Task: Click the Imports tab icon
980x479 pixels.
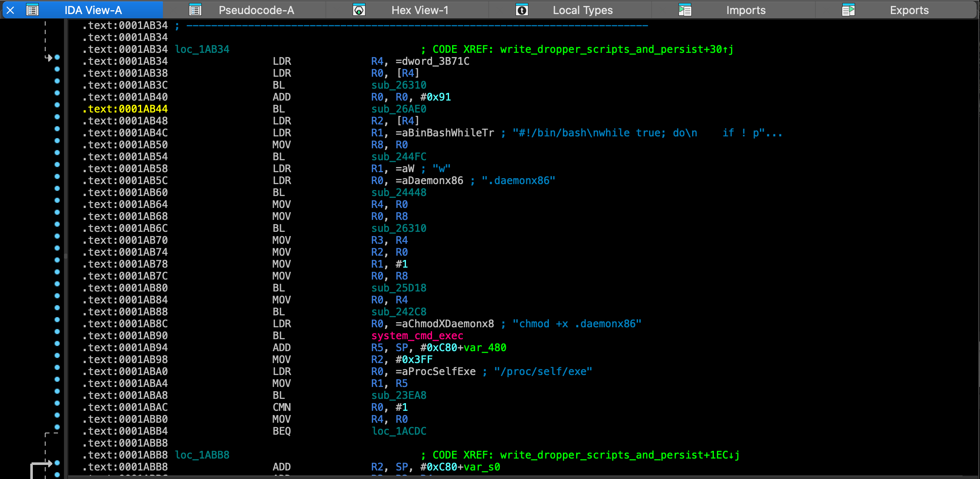Action: (685, 10)
